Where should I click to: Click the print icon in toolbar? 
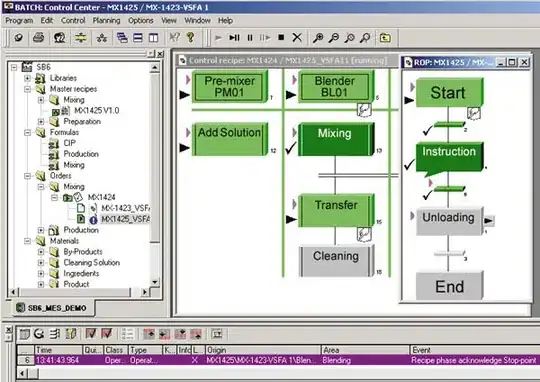[x=38, y=37]
